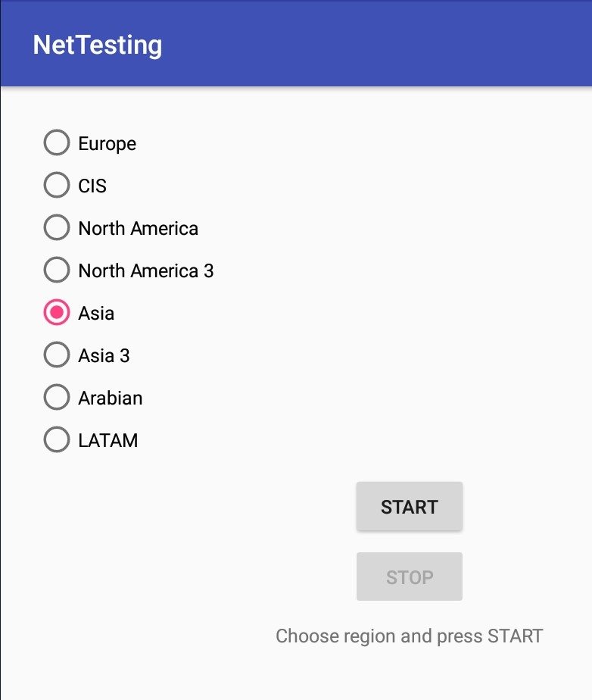The width and height of the screenshot is (592, 700).
Task: Start the network test with START
Action: click(x=409, y=507)
